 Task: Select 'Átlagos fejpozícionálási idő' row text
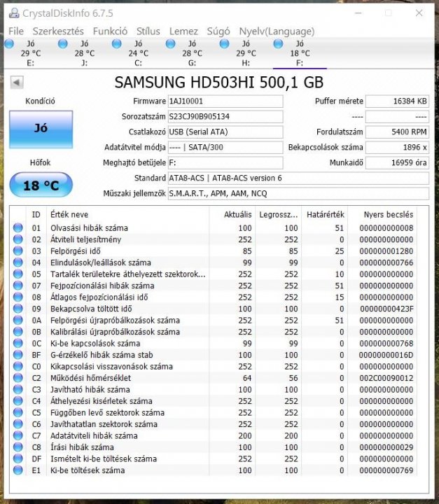pyautogui.click(x=99, y=297)
